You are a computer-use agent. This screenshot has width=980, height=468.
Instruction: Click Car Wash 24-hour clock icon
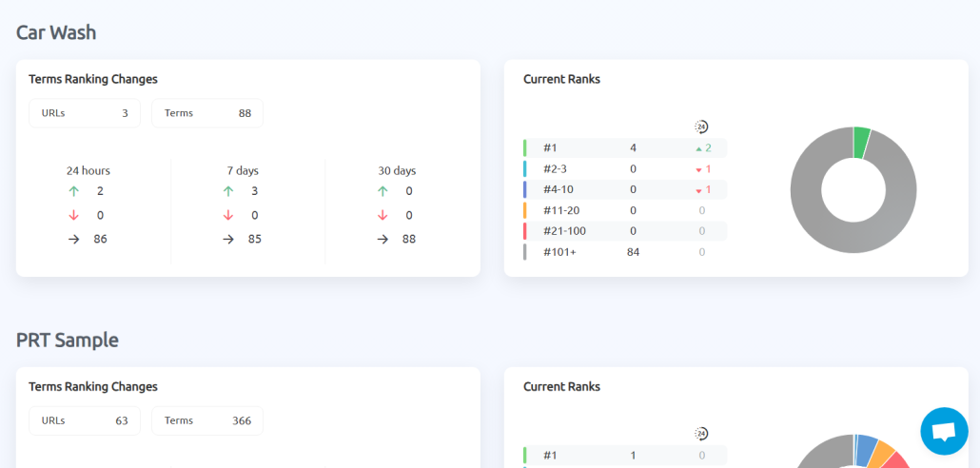[701, 127]
